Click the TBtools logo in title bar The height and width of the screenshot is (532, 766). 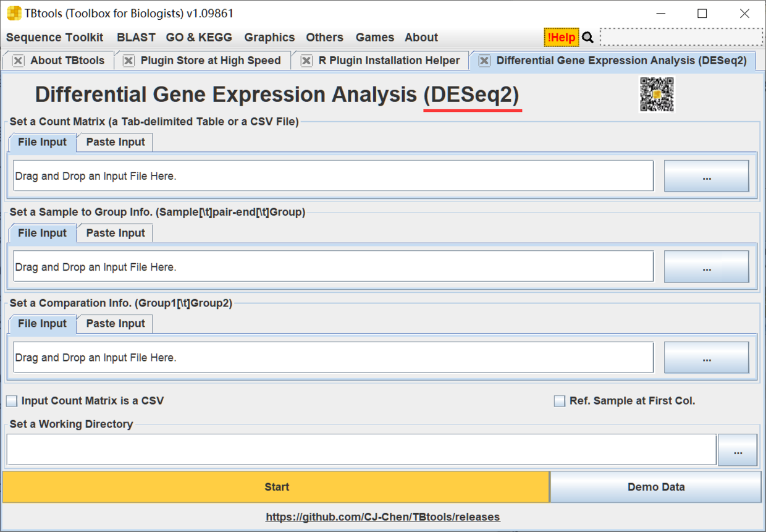pos(14,14)
